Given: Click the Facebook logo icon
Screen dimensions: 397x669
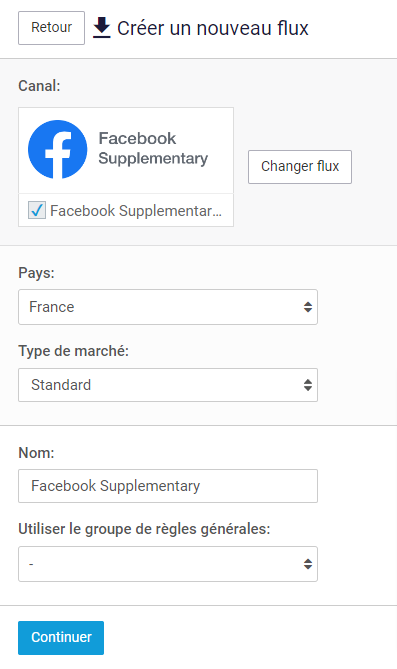Looking at the screenshot, I should tap(58, 149).
